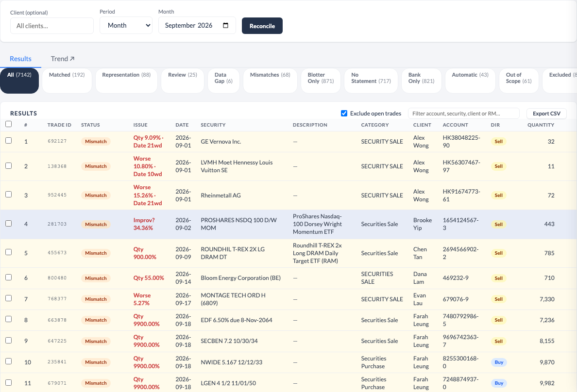Open the Period dropdown set to Month
Image resolution: width=577 pixels, height=392 pixels.
tap(126, 25)
